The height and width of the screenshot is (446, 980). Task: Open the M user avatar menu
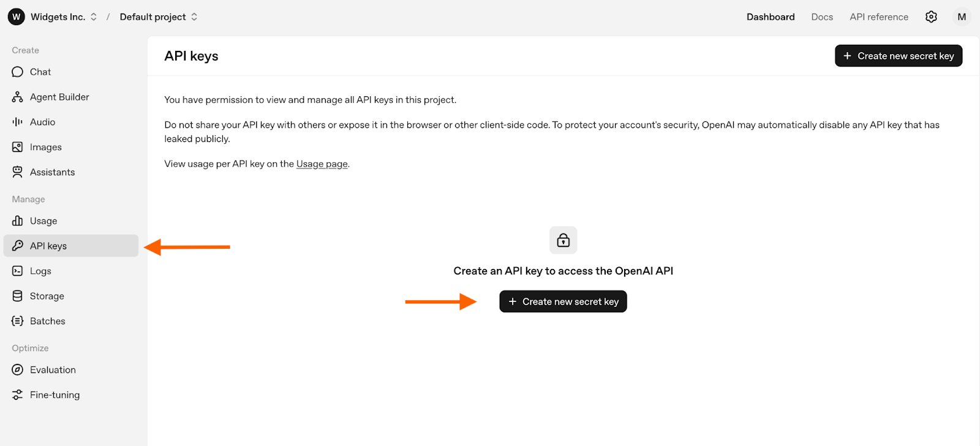(x=962, y=17)
